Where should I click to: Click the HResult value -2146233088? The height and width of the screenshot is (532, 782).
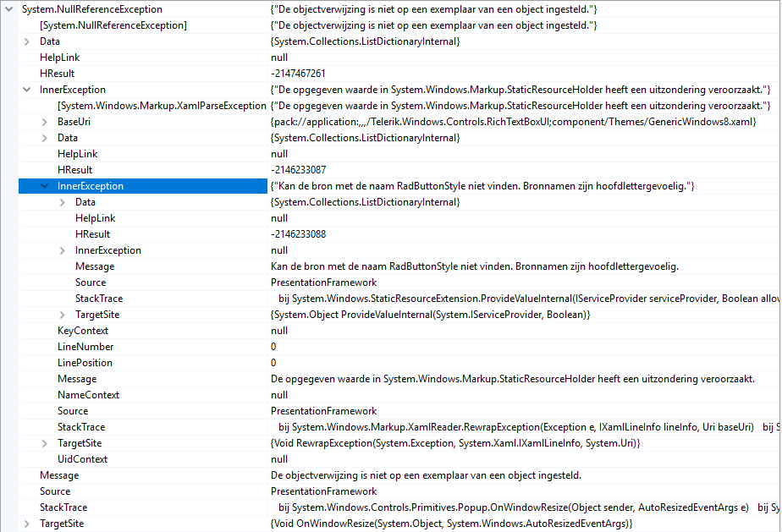click(x=298, y=234)
